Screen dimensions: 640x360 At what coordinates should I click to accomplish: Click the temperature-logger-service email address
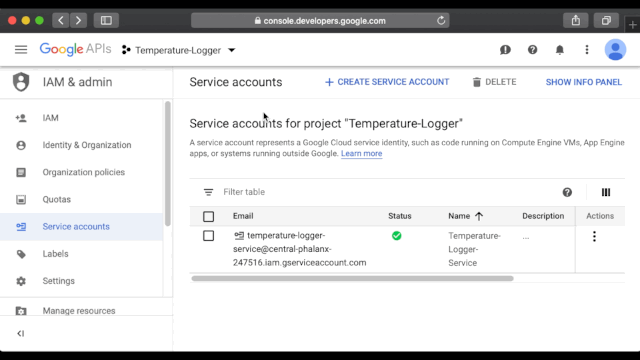click(300, 249)
